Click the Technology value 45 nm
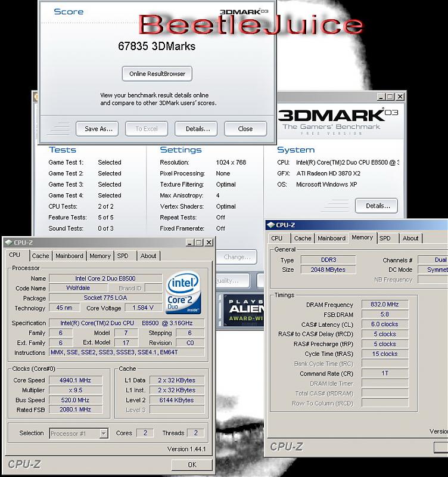Viewport: 448px width, 477px height. [64, 308]
